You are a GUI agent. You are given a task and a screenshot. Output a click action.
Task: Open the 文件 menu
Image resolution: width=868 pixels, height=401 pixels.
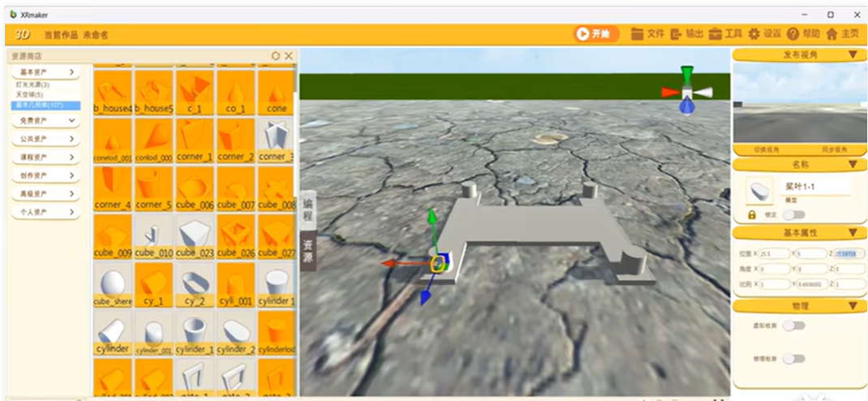pyautogui.click(x=647, y=34)
